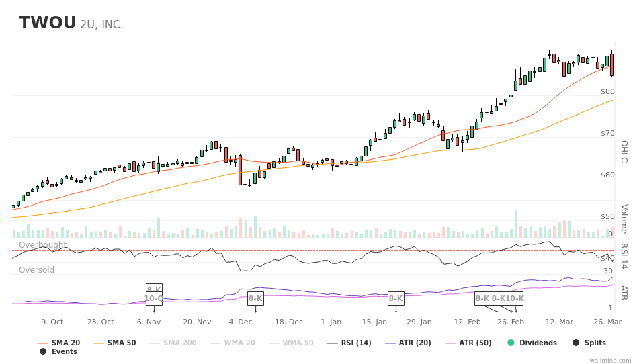The height and width of the screenshot is (364, 633).
Task: Click the 18. Dec date label
Action: pyautogui.click(x=289, y=322)
